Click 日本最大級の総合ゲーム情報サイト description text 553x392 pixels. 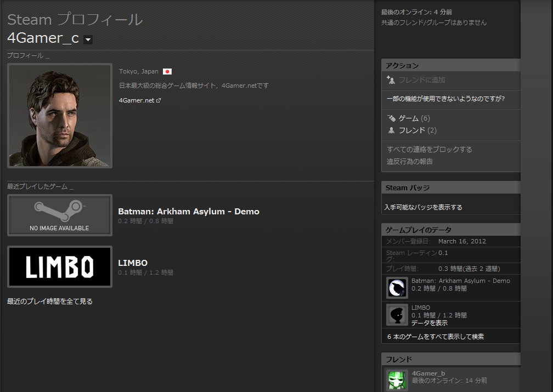[x=194, y=86]
